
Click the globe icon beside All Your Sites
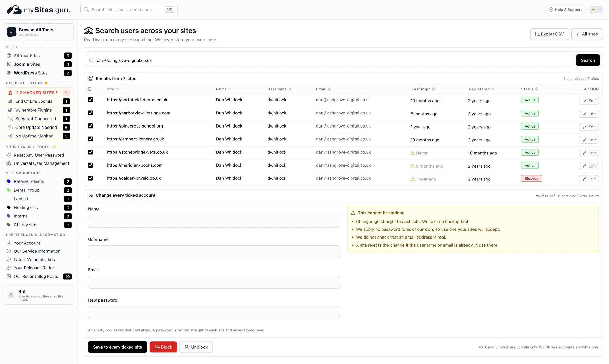(x=9, y=56)
